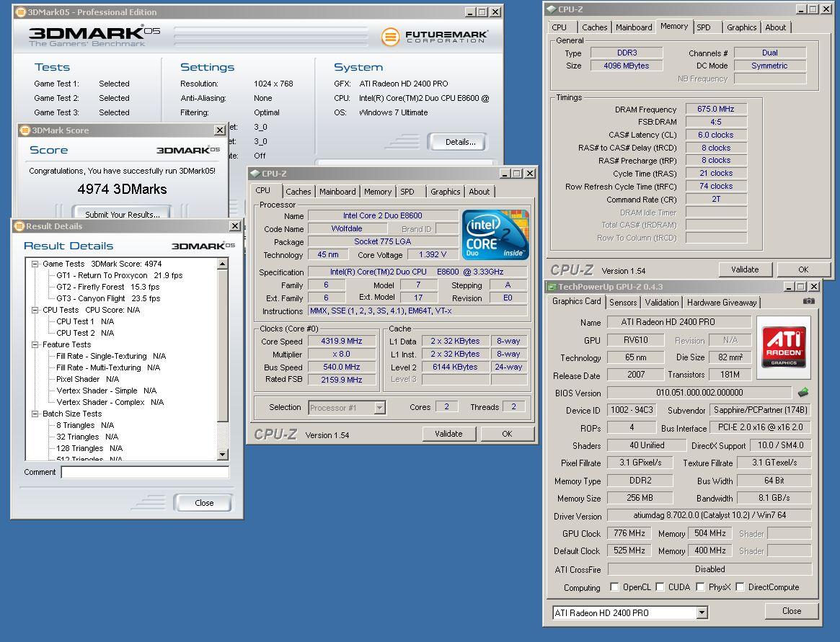Click the ATI Radeon logo in GPU-Z
This screenshot has width=840, height=642.
(x=784, y=347)
